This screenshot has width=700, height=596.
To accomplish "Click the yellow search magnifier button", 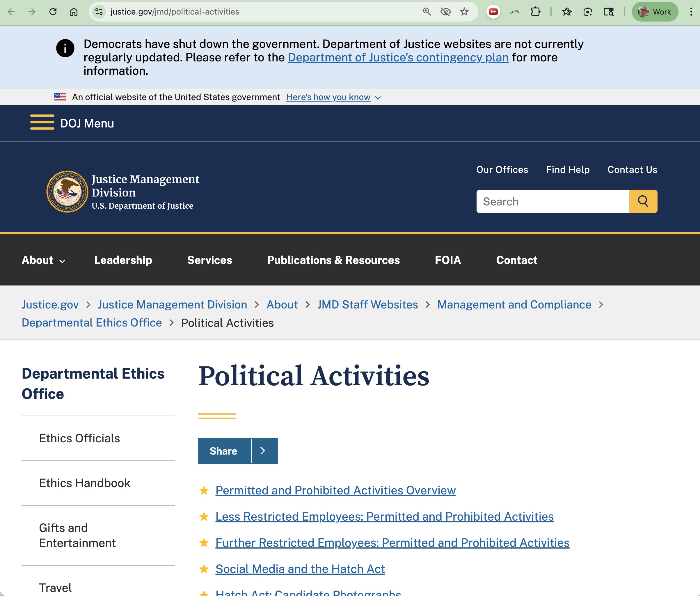I will tap(643, 201).
